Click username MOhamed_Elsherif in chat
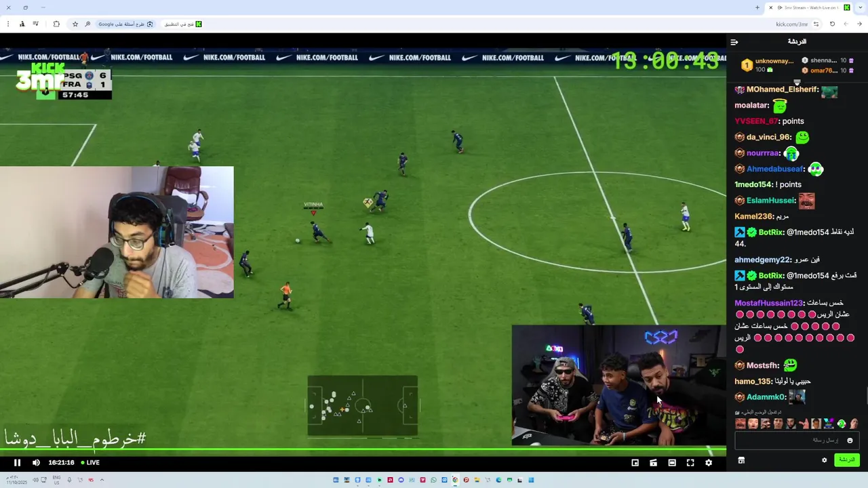868x488 pixels. point(783,89)
